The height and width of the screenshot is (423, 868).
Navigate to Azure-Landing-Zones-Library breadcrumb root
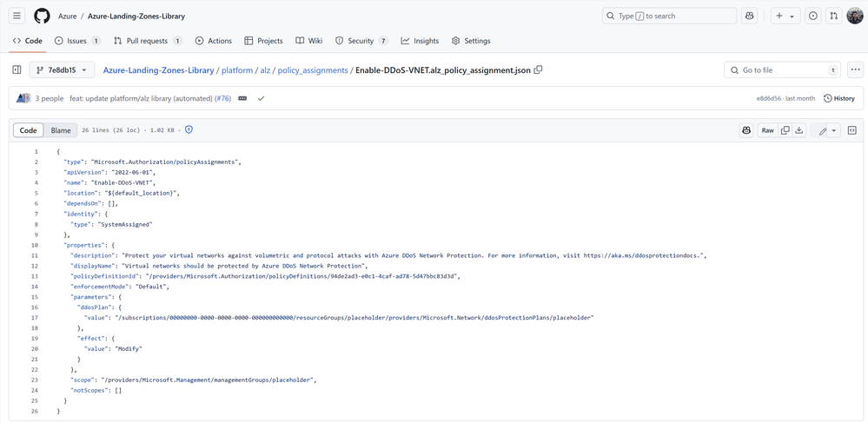pos(158,70)
